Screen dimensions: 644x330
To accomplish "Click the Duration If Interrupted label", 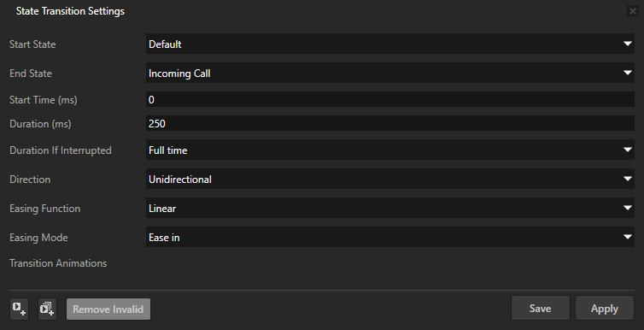I will (x=61, y=150).
